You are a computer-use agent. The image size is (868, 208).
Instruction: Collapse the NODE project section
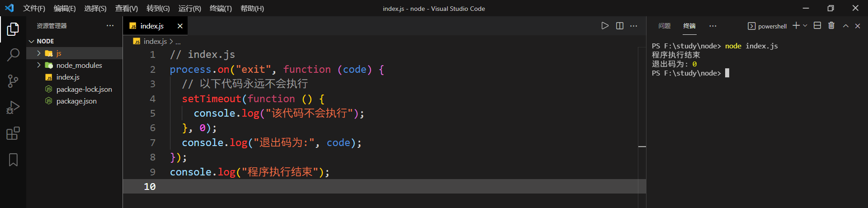pos(32,41)
